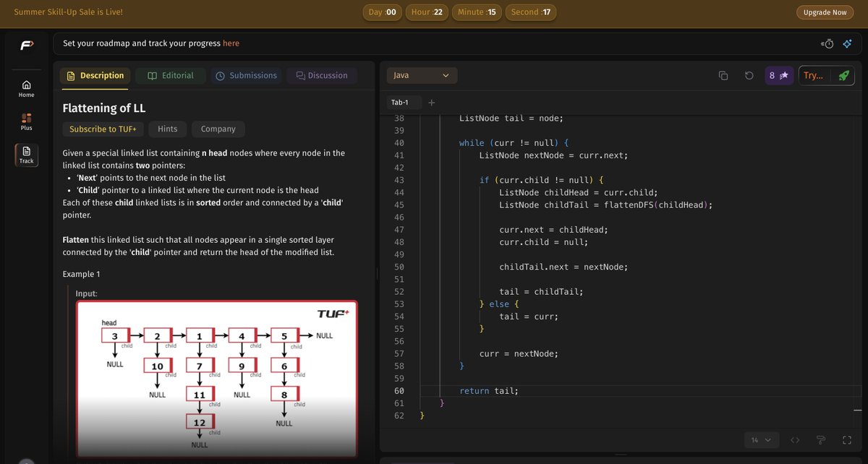Click line 'ListNode nextNode = curr.next;'

553,155
